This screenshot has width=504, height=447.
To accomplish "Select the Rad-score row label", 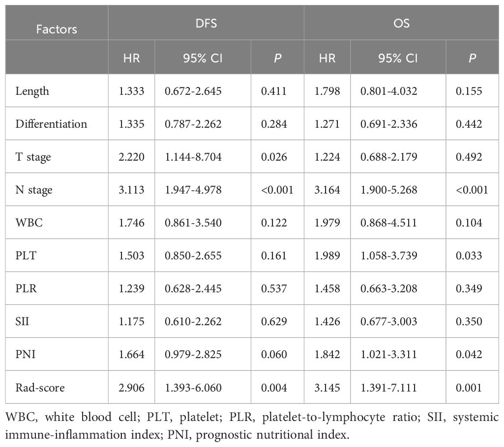I will click(x=40, y=388).
